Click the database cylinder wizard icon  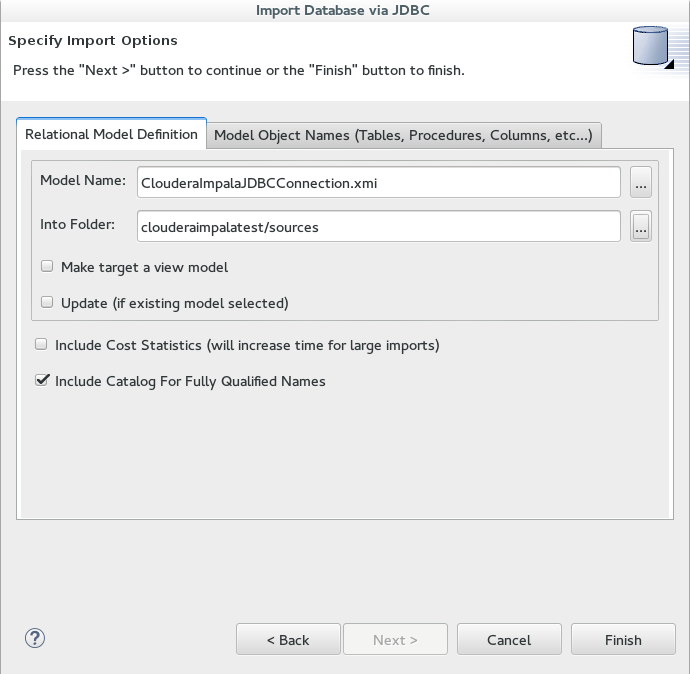pyautogui.click(x=652, y=46)
